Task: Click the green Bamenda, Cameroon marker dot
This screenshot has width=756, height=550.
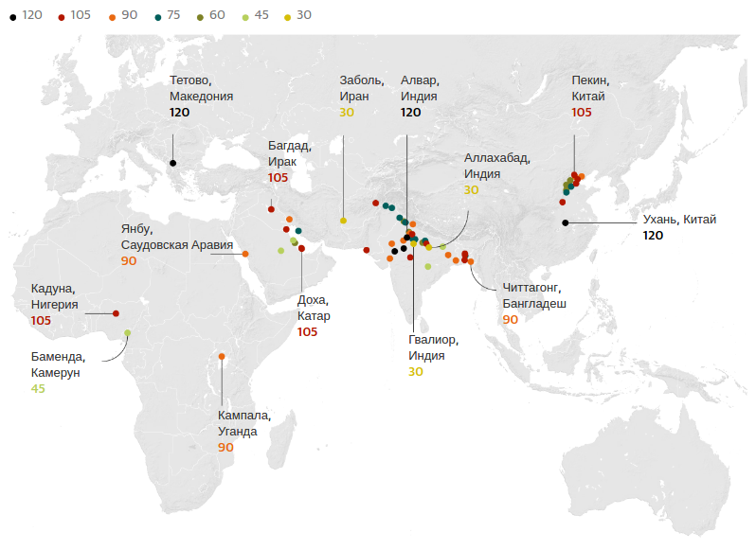Action: pyautogui.click(x=127, y=332)
